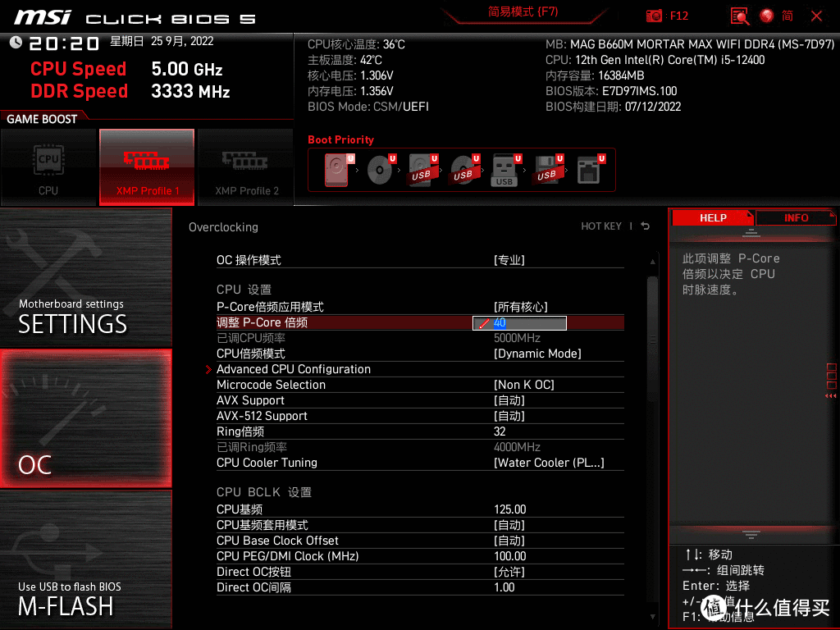Screen dimensions: 840x630
Task: Click scroll-up arrow of settings list
Action: click(x=652, y=262)
